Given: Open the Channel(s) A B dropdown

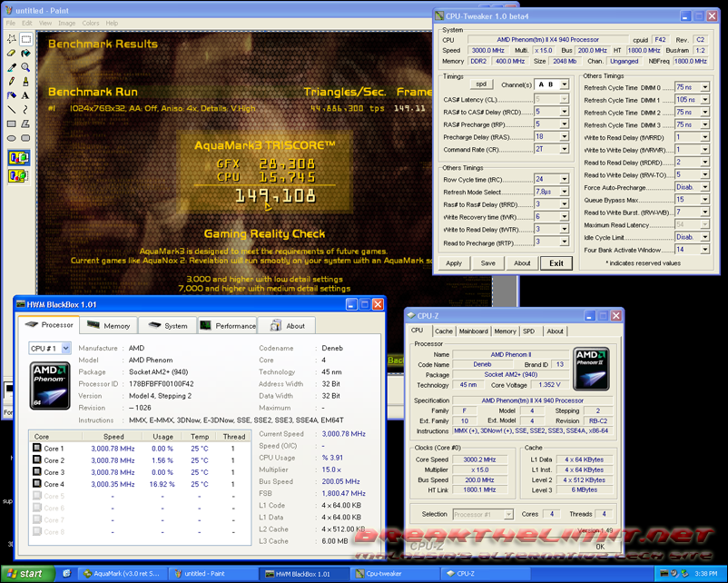Looking at the screenshot, I should [x=551, y=84].
